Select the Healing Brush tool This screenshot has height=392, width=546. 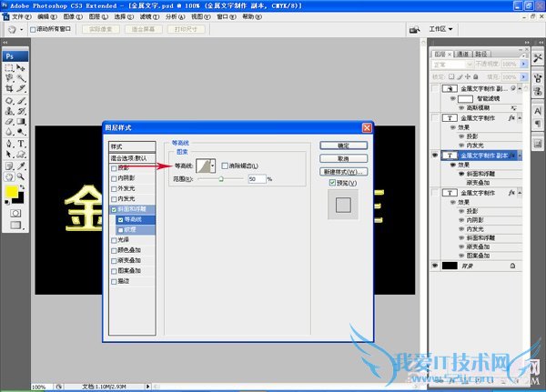coord(9,101)
